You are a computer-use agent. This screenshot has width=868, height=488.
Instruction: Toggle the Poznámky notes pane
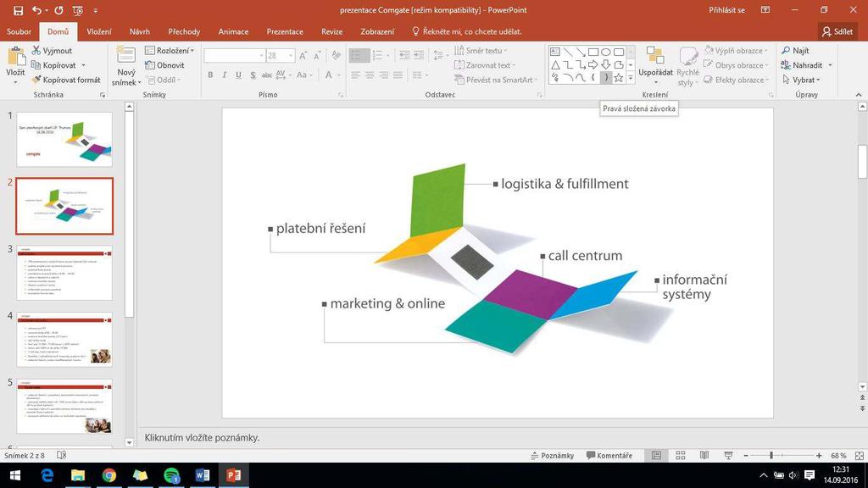(552, 455)
